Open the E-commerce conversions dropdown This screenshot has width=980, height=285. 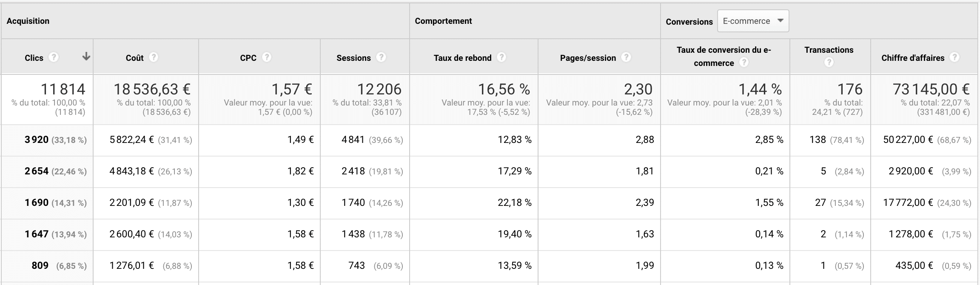coord(753,21)
